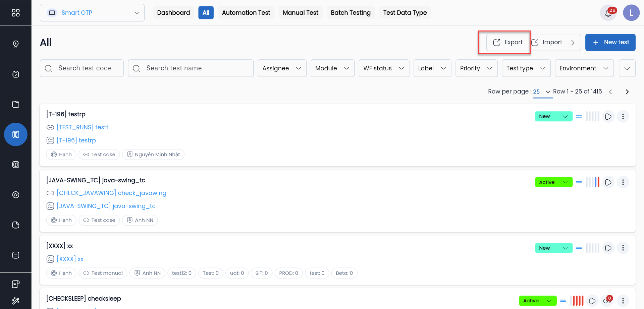Open three-dot menu for JAVA-SWING_TC test
Screen dimensions: 644x309
(x=623, y=182)
